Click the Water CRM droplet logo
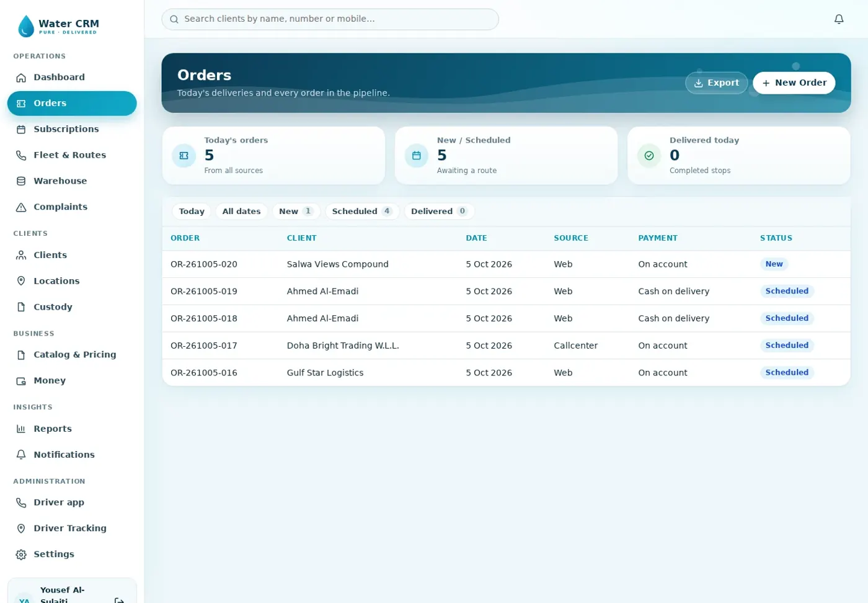 26,26
